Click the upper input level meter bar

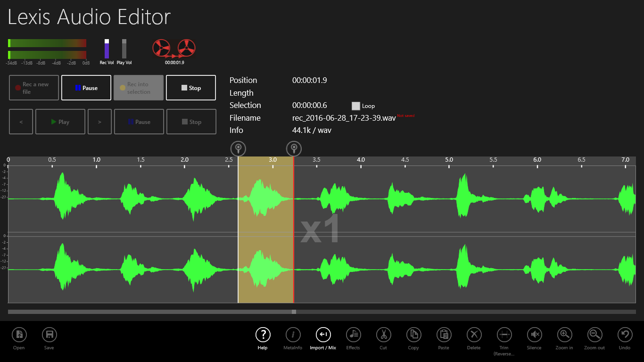click(x=47, y=43)
